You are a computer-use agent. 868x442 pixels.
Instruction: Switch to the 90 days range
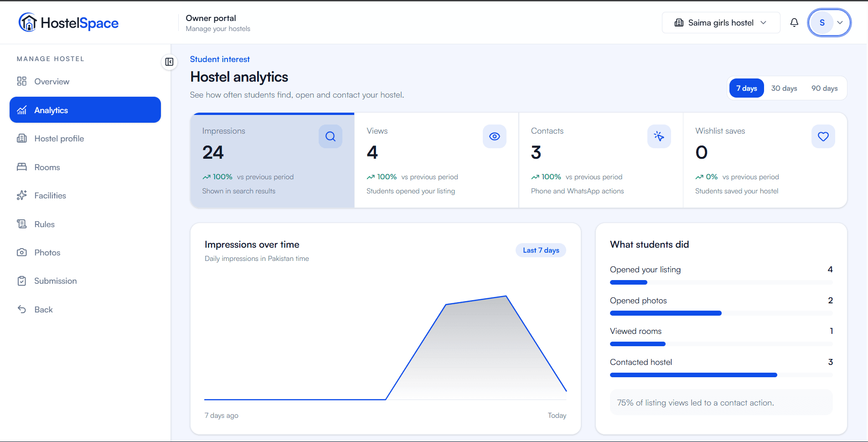pyautogui.click(x=824, y=88)
